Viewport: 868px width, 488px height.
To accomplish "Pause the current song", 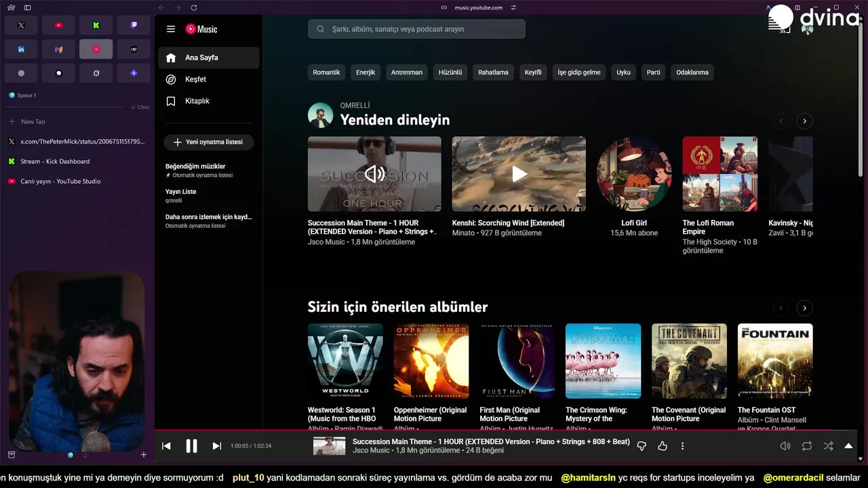I will click(x=191, y=446).
